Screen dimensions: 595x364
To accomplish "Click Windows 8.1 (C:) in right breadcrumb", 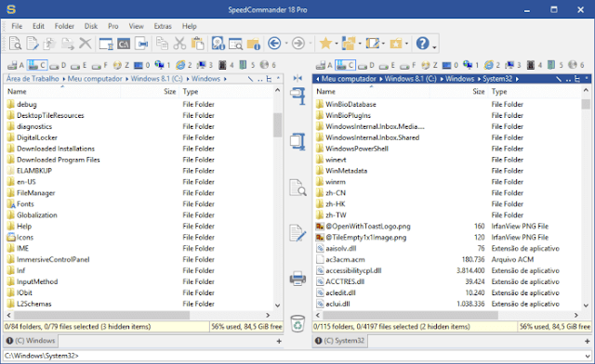I will [x=410, y=79].
